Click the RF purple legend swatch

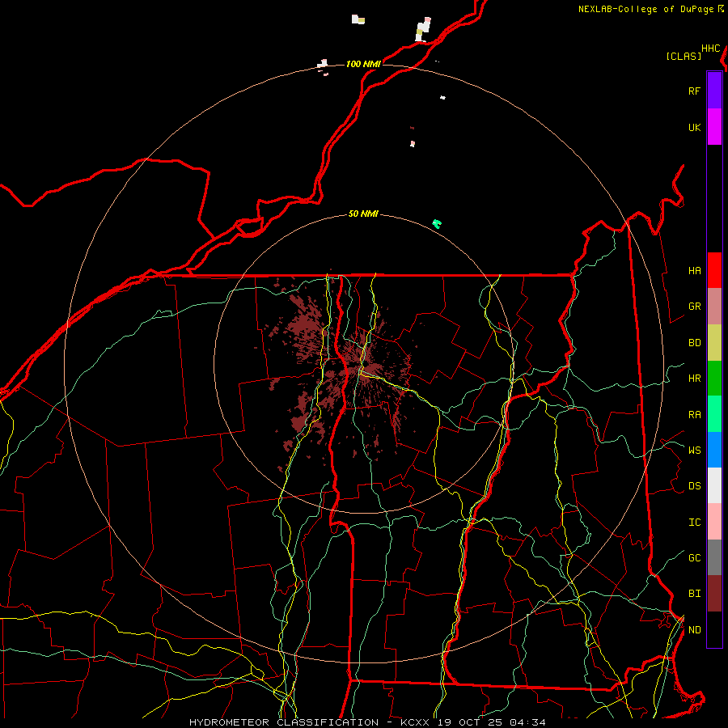point(714,91)
